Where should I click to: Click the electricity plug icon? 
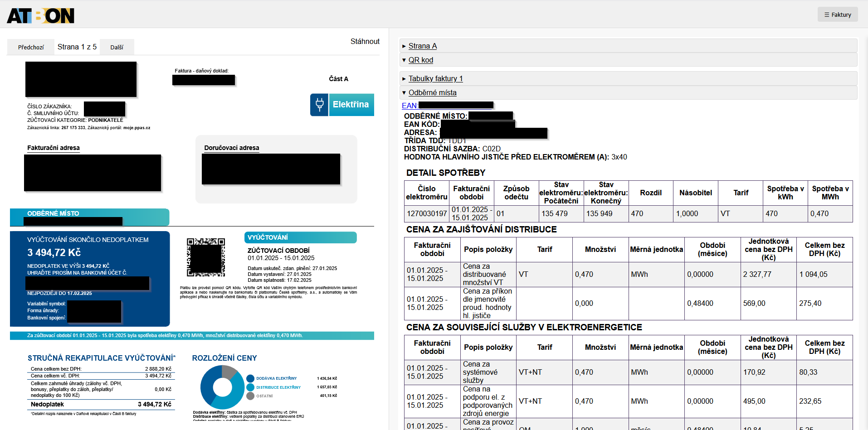tap(319, 105)
